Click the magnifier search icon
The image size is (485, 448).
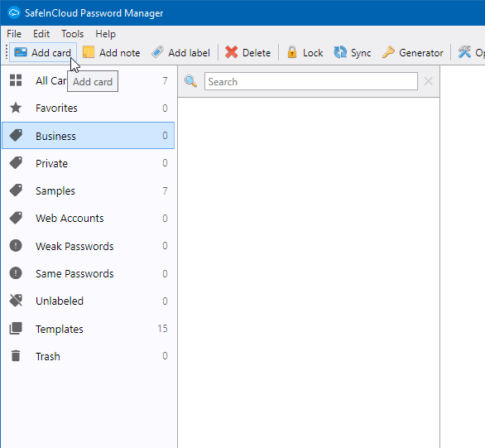pos(190,81)
